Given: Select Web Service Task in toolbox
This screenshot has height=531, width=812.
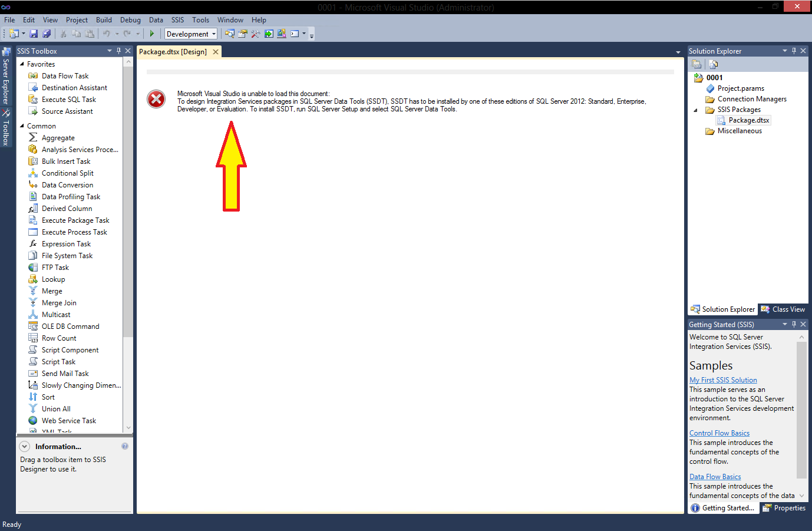Looking at the screenshot, I should [68, 421].
